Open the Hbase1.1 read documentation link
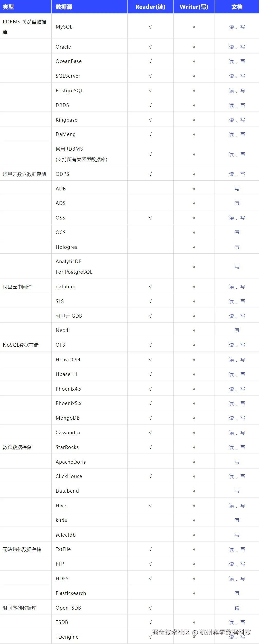Screen dimensions: 259x644 tap(232, 374)
